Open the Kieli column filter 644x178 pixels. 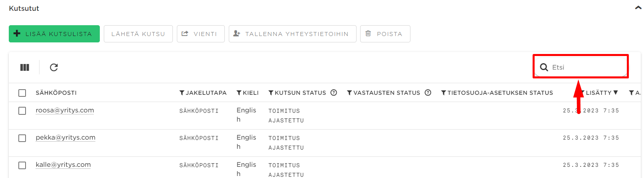pos(239,93)
